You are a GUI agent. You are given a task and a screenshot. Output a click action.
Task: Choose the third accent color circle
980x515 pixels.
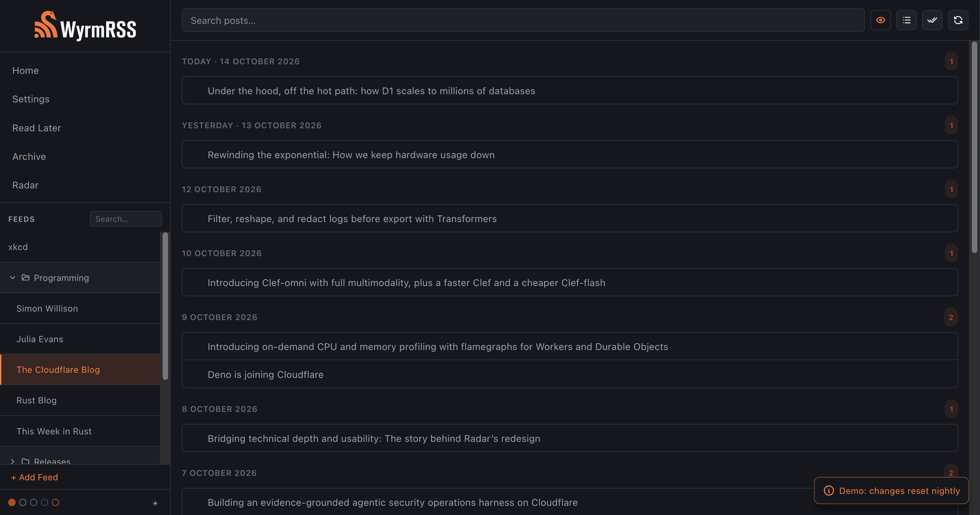pos(33,502)
